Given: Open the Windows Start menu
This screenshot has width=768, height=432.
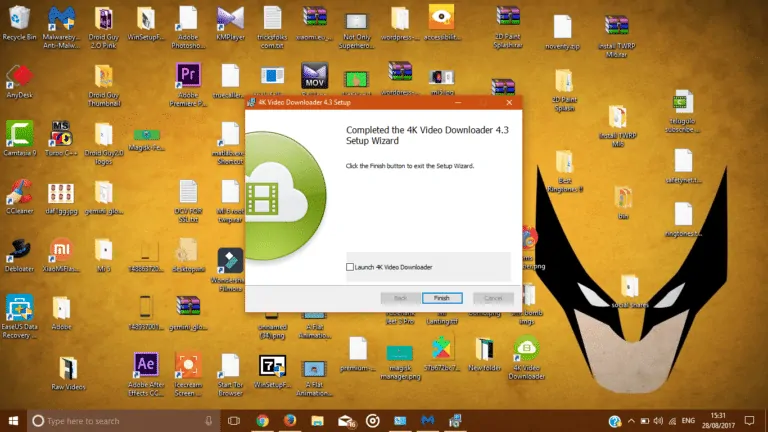Looking at the screenshot, I should pos(13,421).
